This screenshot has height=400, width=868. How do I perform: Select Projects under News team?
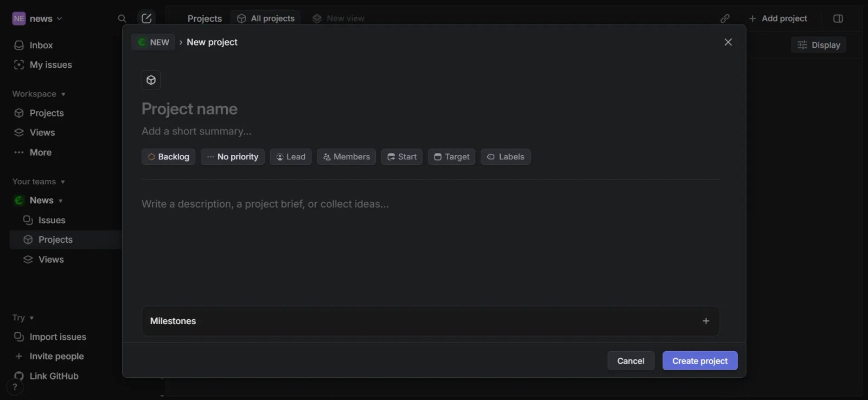(x=66, y=240)
